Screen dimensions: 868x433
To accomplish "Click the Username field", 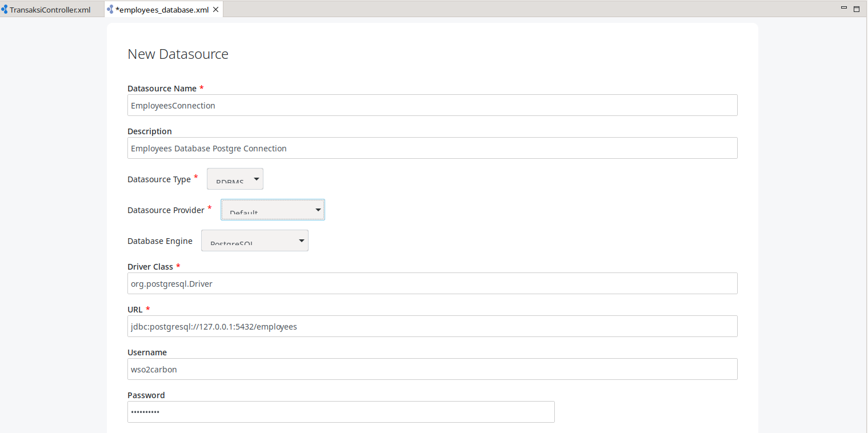I will (x=432, y=369).
